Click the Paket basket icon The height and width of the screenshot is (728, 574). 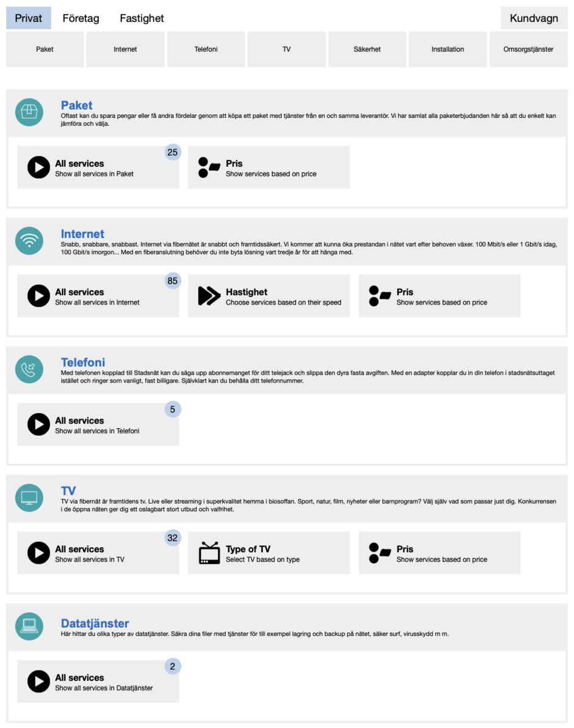point(29,112)
